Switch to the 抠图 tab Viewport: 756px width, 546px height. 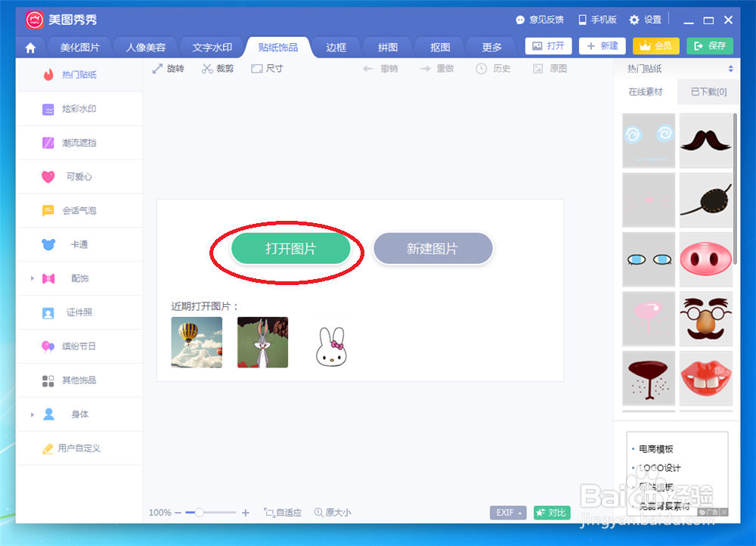440,48
